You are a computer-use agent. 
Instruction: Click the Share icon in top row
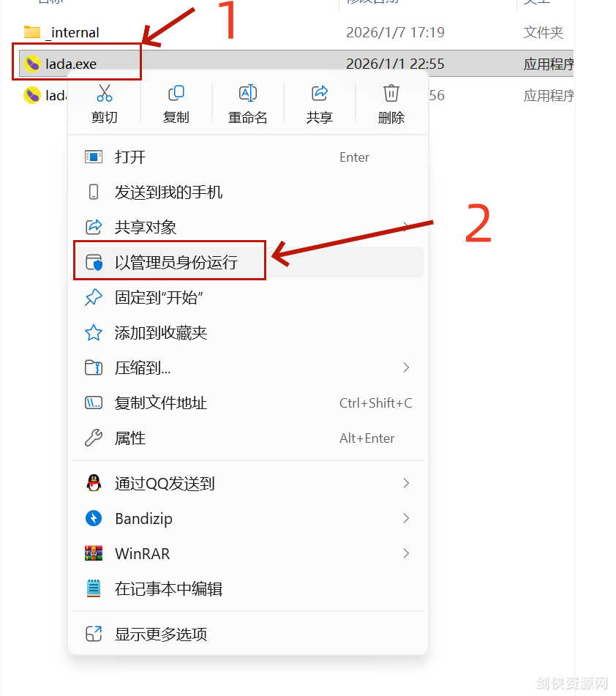point(320,93)
